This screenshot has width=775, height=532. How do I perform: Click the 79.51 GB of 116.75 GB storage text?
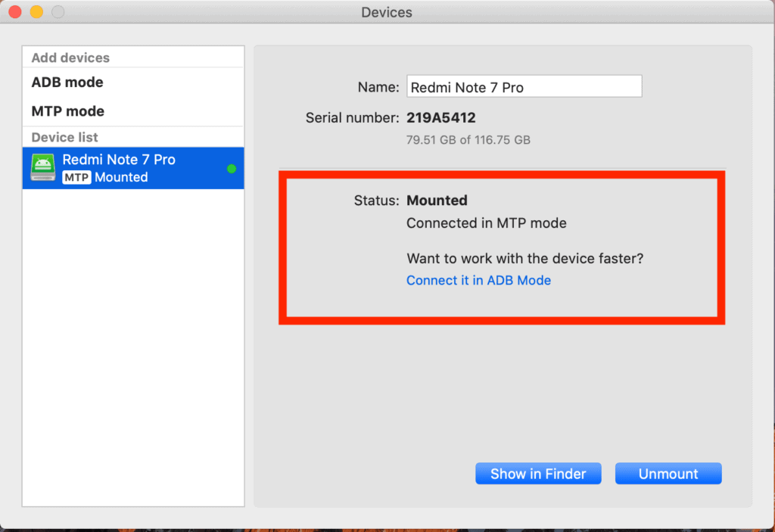[468, 140]
